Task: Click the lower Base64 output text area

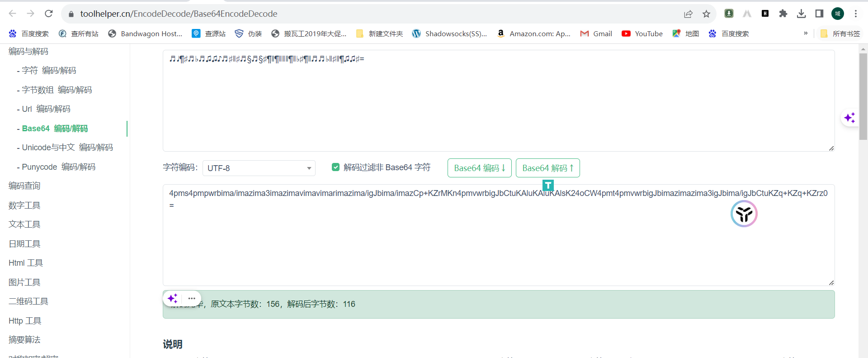Action: coord(499,235)
